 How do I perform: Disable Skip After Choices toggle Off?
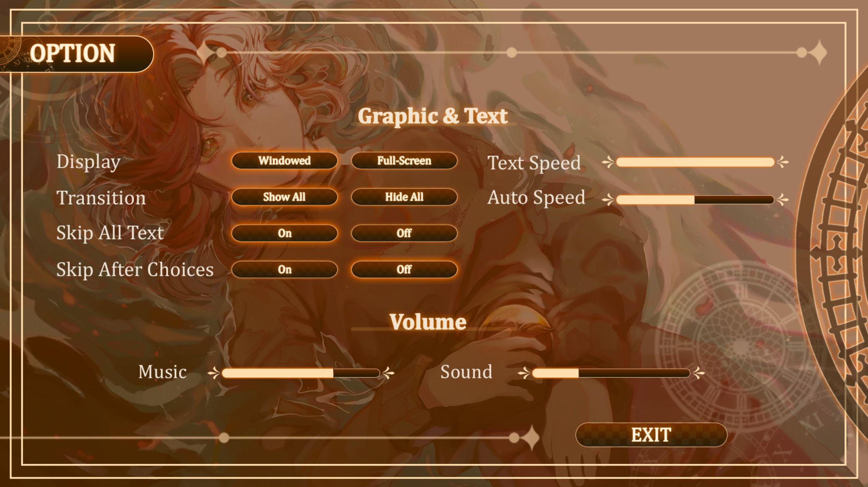tap(405, 269)
